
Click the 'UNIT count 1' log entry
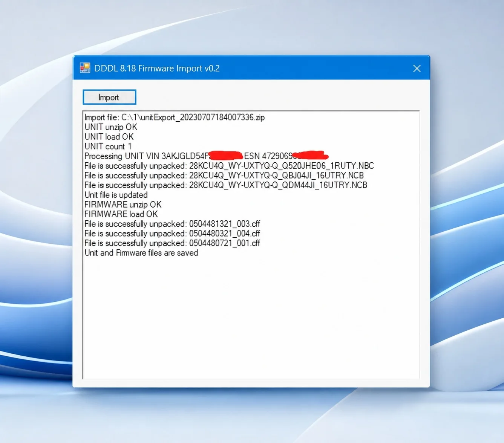[x=108, y=147]
